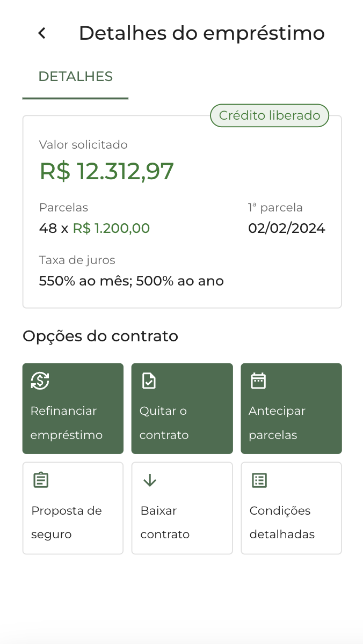The width and height of the screenshot is (363, 644).
Task: Click the Crédito liberado status badge
Action: coord(269,115)
